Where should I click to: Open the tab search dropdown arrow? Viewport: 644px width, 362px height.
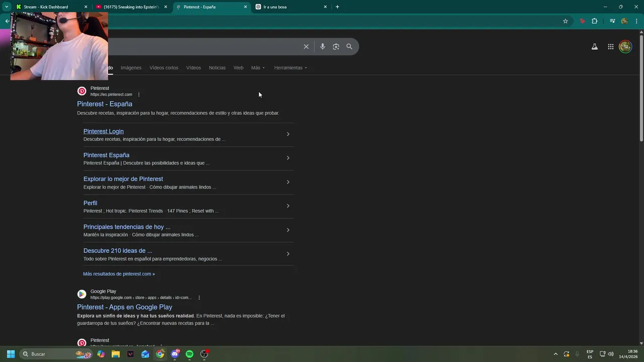pos(7,7)
